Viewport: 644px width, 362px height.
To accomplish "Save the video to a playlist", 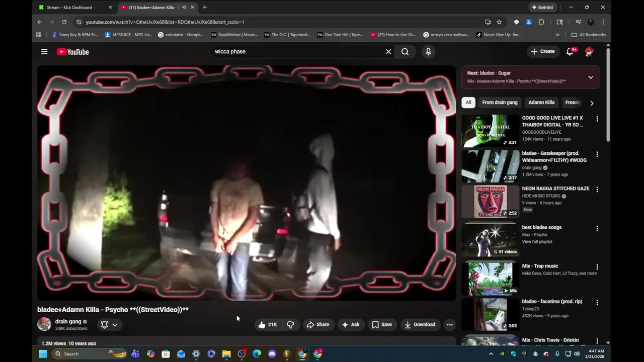I will coord(382,325).
